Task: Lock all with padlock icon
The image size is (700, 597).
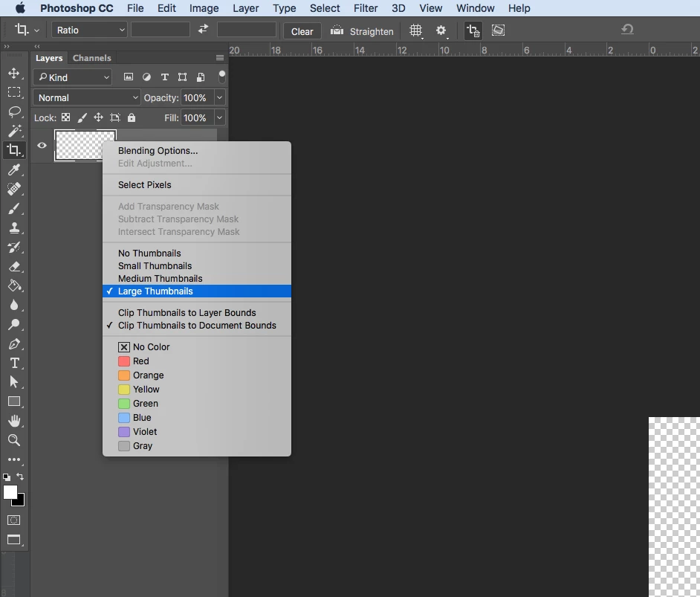Action: [x=132, y=117]
